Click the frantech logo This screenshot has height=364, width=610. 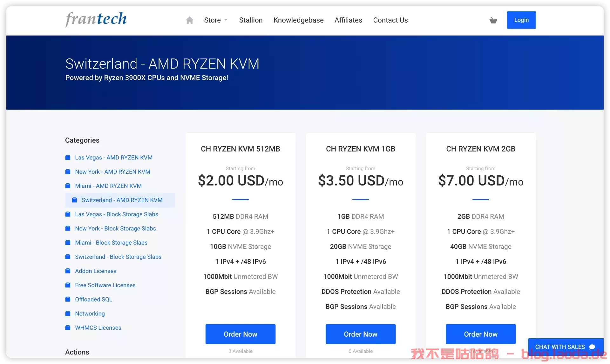96,19
